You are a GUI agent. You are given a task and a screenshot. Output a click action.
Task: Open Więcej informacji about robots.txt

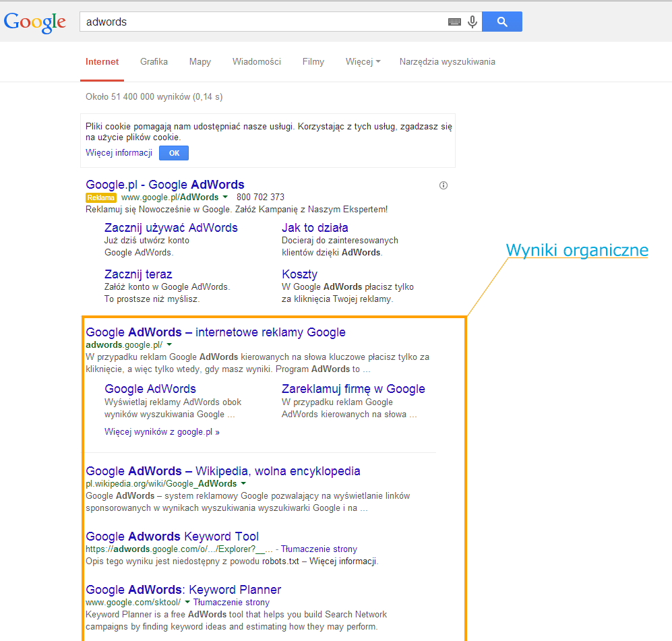[343, 561]
